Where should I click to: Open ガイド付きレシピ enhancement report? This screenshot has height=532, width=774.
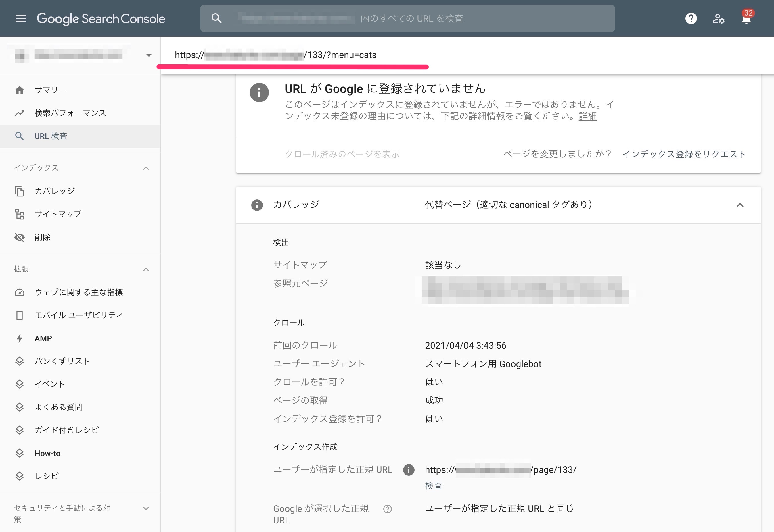[80, 430]
